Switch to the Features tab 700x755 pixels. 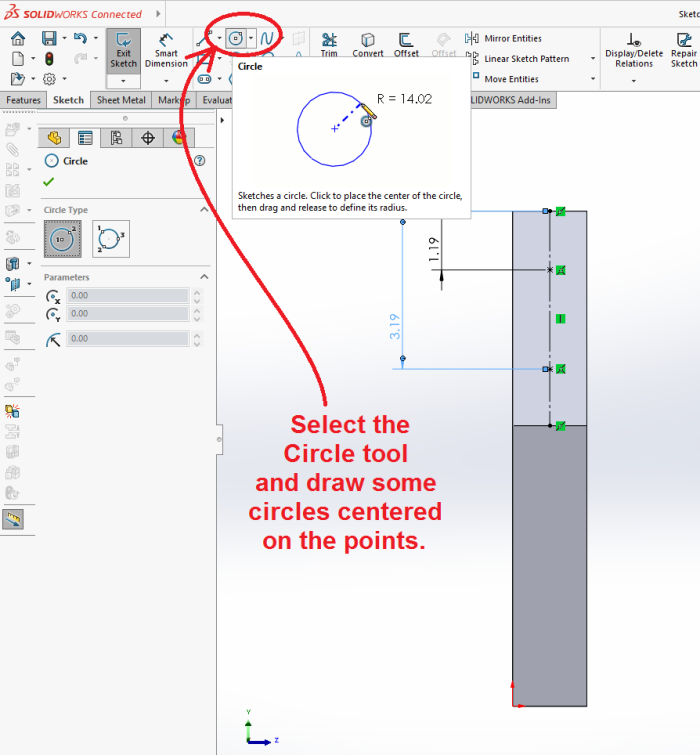[23, 100]
